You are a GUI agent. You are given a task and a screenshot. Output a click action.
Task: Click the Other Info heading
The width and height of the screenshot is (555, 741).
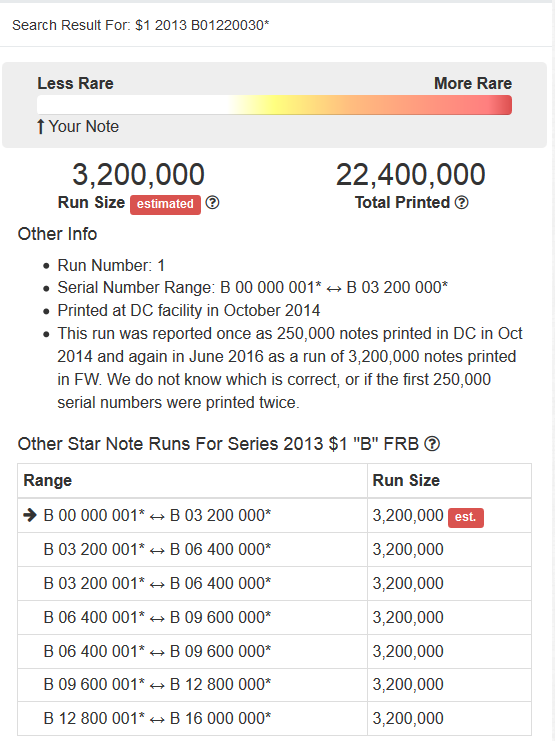[57, 234]
